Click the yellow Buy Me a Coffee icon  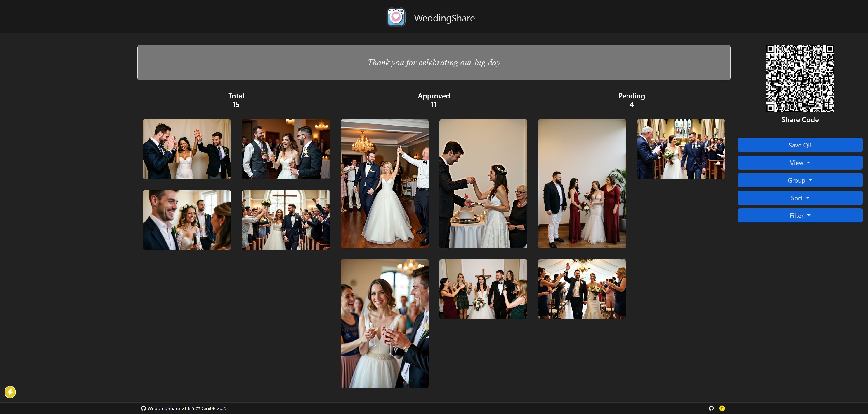[722, 408]
